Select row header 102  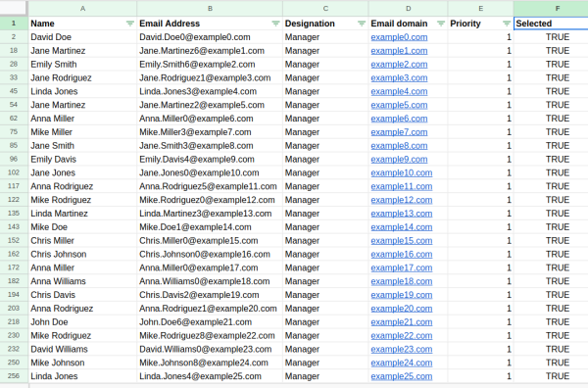point(14,172)
